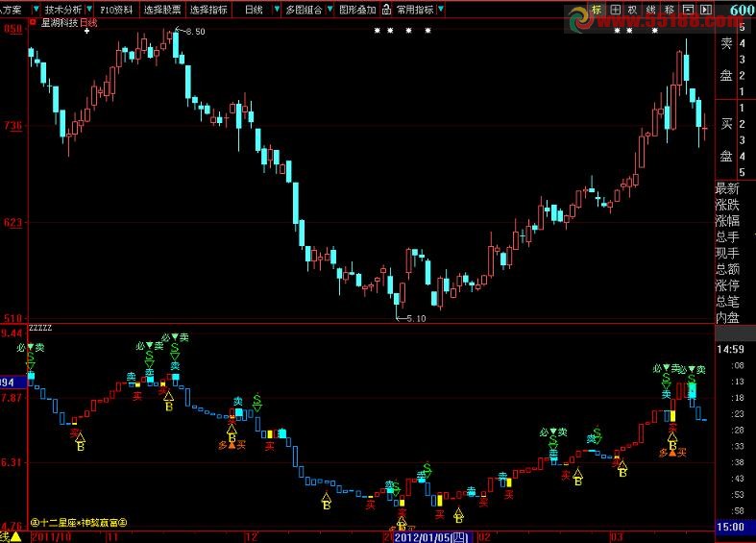Click the yellow triangle beside 线 at bottom-left
The image size is (756, 543).
tap(16, 536)
